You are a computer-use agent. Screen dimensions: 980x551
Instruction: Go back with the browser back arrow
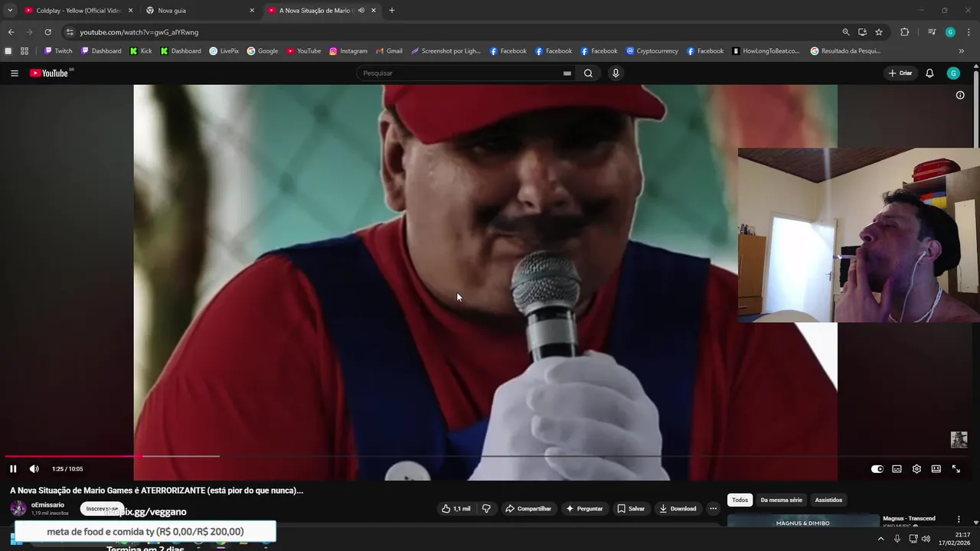click(11, 32)
